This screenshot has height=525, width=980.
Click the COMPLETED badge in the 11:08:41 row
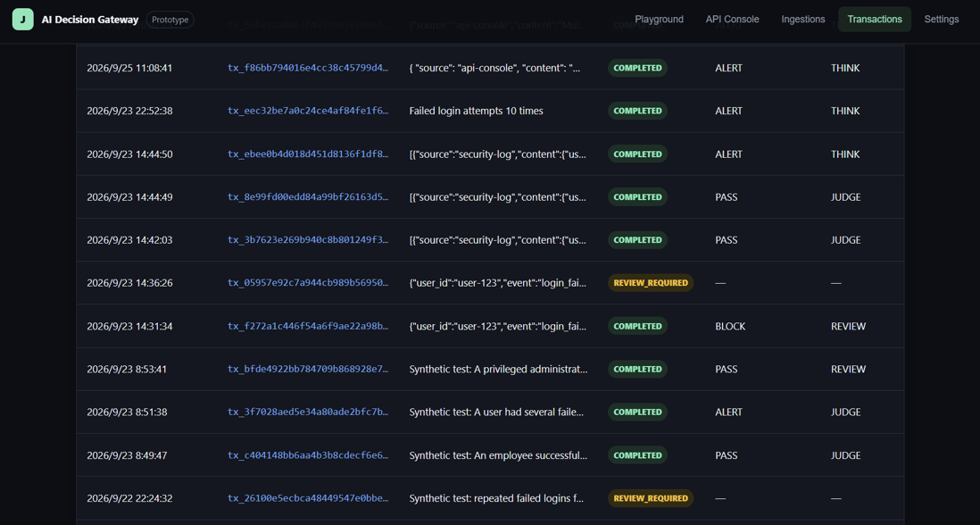pyautogui.click(x=637, y=68)
